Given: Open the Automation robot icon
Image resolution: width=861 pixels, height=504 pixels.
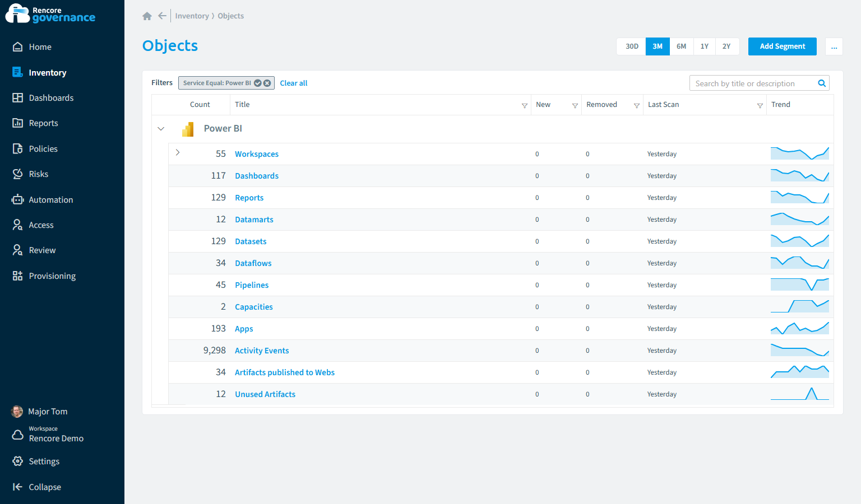Looking at the screenshot, I should (x=18, y=200).
